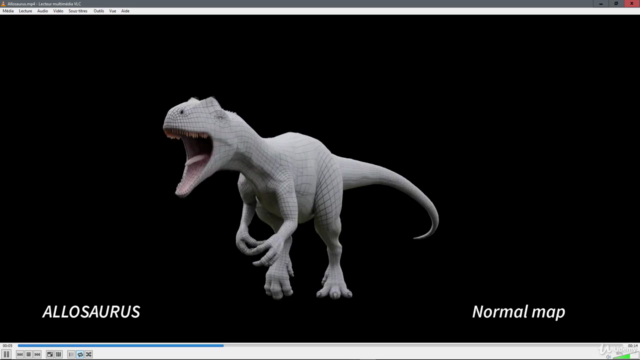The width and height of the screenshot is (640, 360).
Task: Toggle fullscreen video mode
Action: coord(50,354)
